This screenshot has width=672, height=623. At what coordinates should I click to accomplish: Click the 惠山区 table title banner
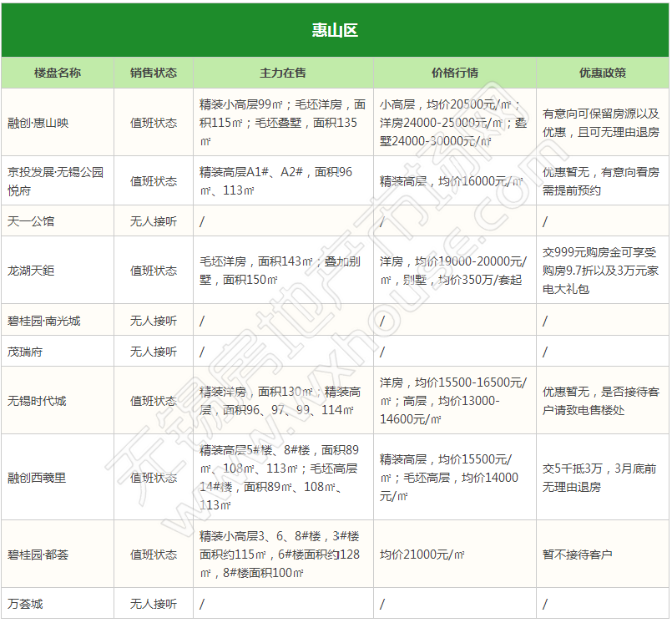point(335,30)
